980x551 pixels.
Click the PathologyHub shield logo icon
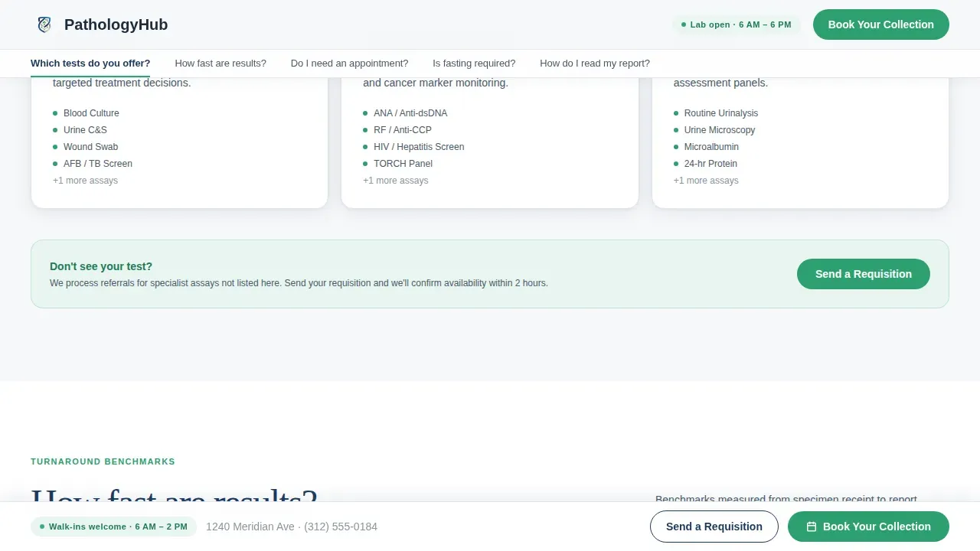[44, 24]
